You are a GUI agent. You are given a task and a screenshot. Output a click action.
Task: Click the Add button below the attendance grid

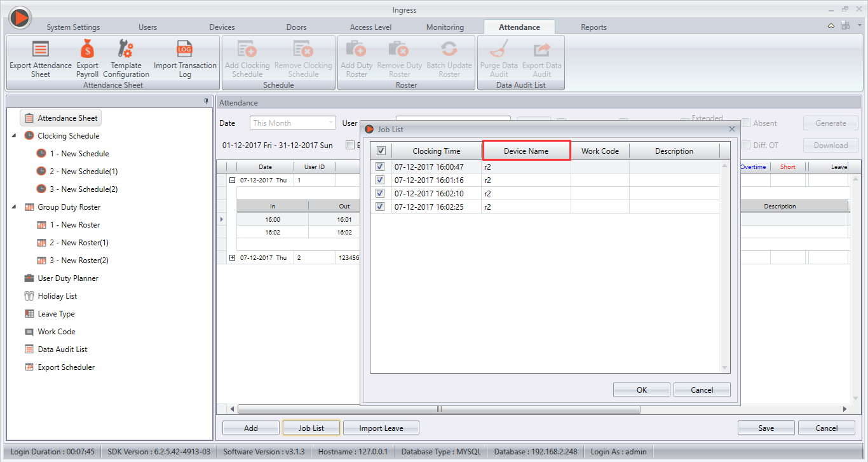click(x=251, y=428)
